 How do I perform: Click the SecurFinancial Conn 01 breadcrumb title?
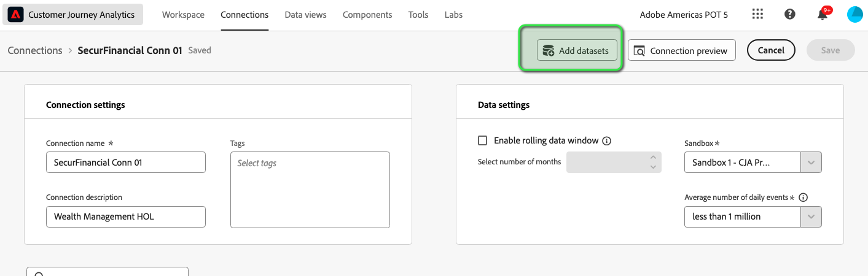tap(130, 50)
